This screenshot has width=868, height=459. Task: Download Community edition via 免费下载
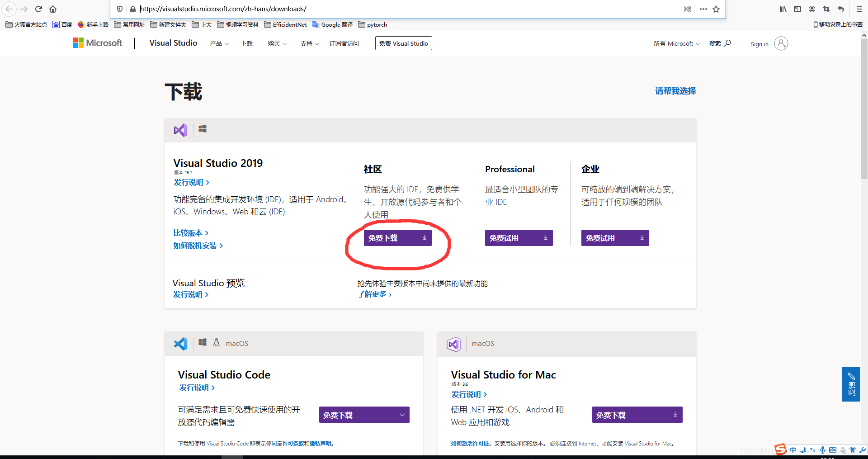[x=398, y=238]
